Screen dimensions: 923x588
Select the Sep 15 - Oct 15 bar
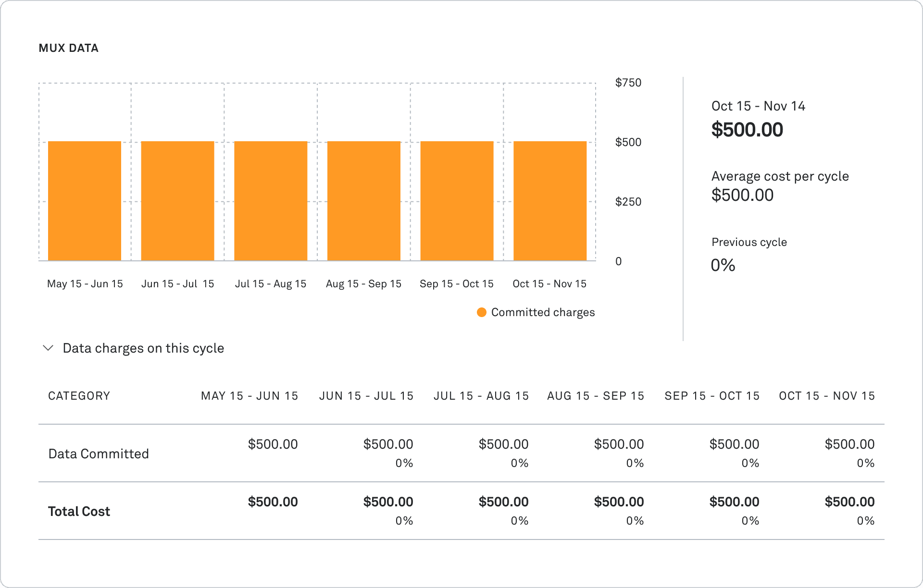(x=457, y=199)
